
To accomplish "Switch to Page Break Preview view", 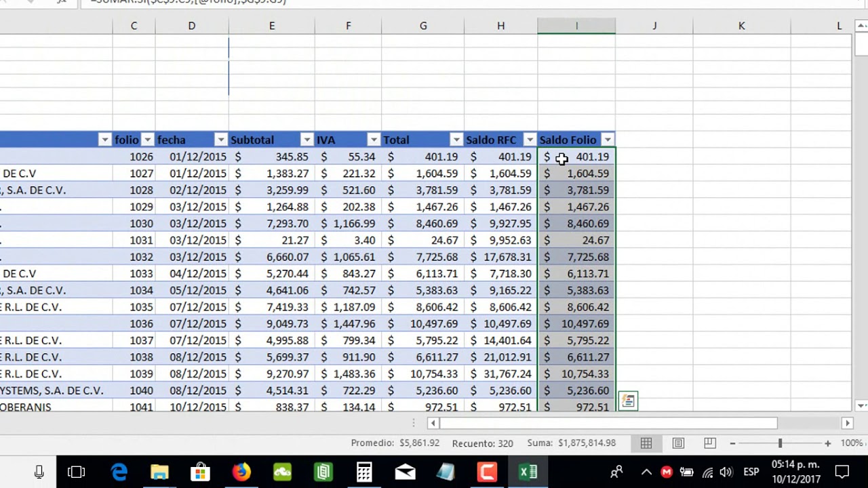I will coord(709,443).
